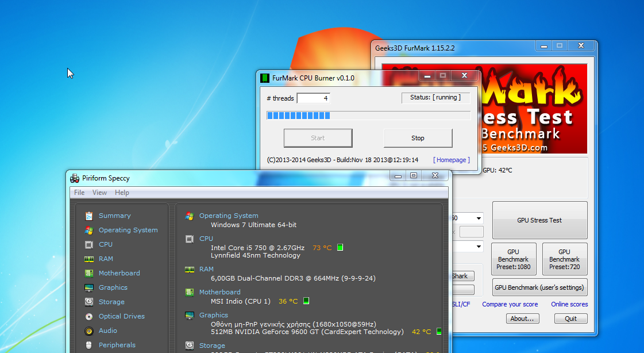Select the Operating System sidebar icon
The image size is (644, 353).
pyautogui.click(x=88, y=230)
